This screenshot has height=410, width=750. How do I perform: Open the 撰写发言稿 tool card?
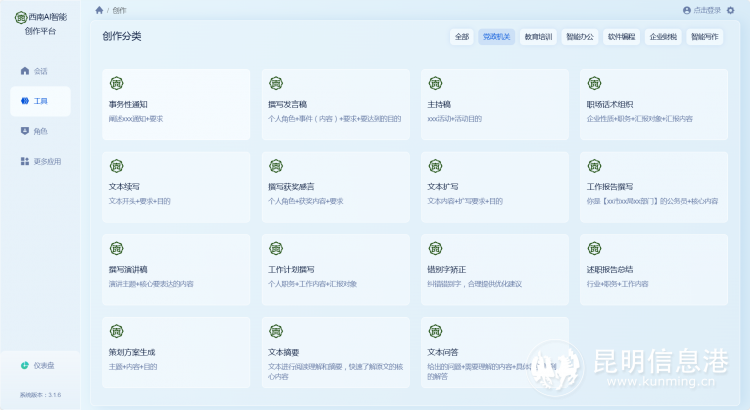[335, 104]
